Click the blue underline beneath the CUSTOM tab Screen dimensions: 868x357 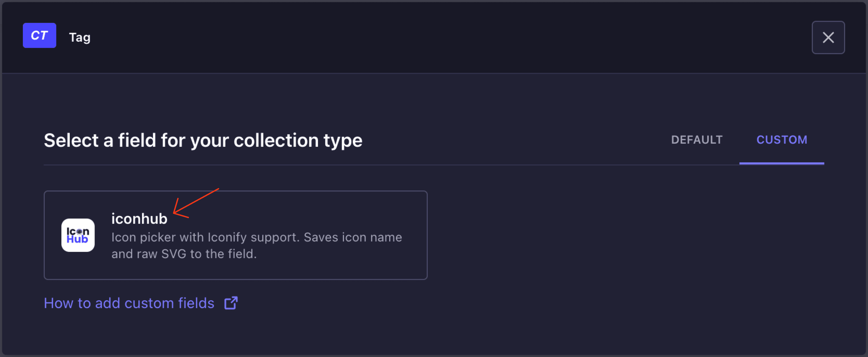[782, 163]
